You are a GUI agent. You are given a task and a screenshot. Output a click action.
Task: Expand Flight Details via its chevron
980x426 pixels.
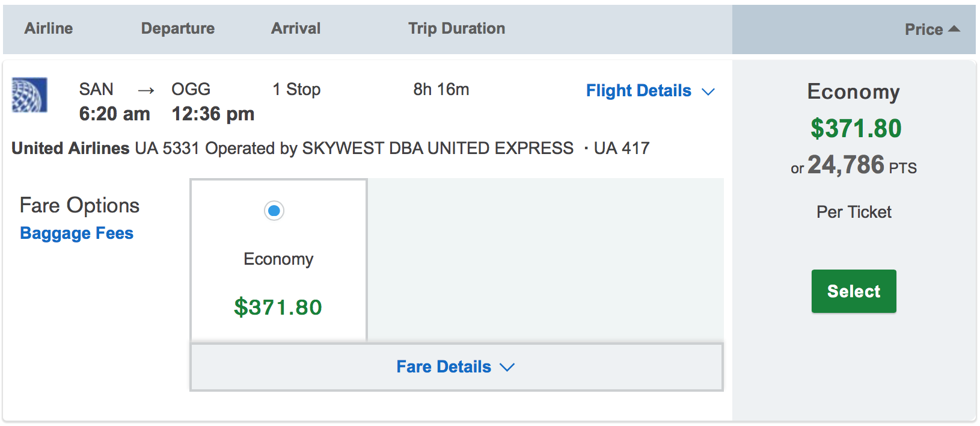point(709,91)
